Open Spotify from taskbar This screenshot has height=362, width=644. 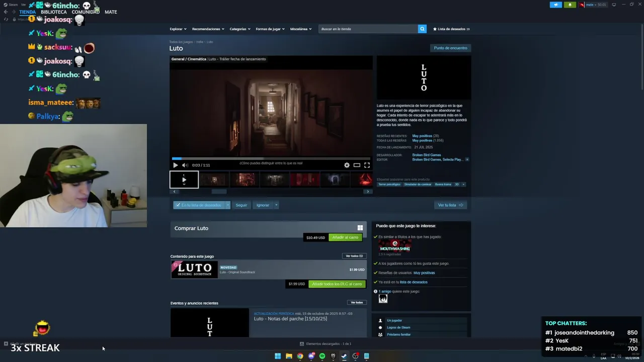pyautogui.click(x=322, y=356)
